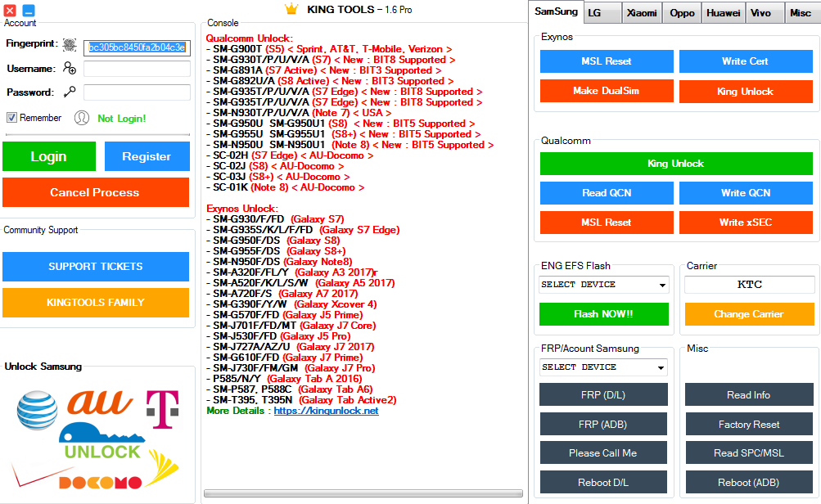
Task: Click the Reboot D/L button
Action: [603, 482]
